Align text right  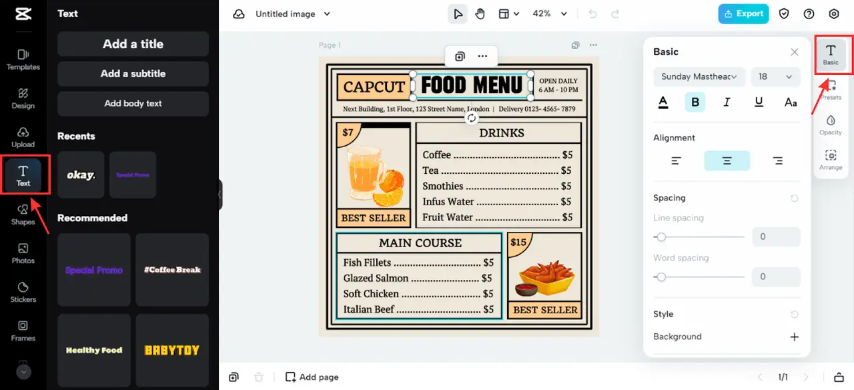[778, 161]
